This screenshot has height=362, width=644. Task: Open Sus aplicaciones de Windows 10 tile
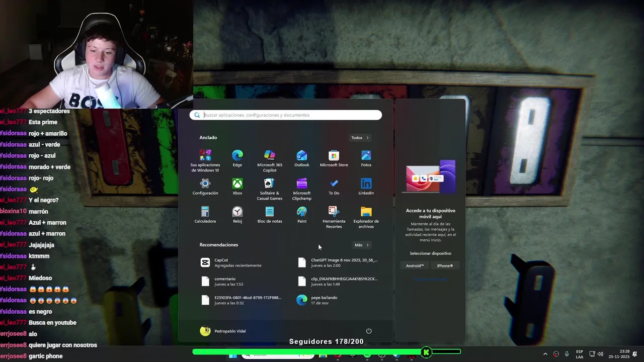point(205,161)
